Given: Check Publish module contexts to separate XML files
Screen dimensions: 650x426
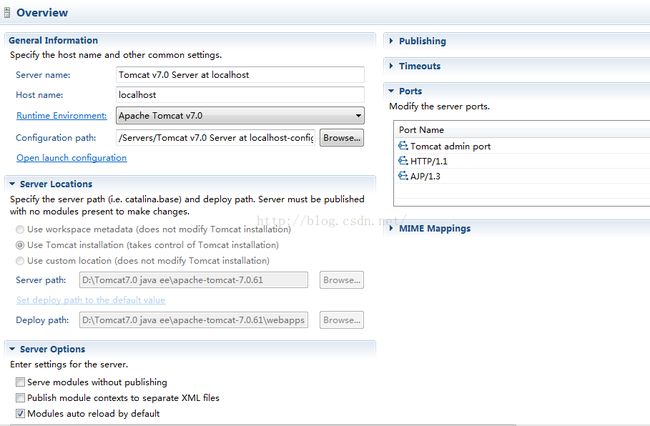Looking at the screenshot, I should coord(20,397).
